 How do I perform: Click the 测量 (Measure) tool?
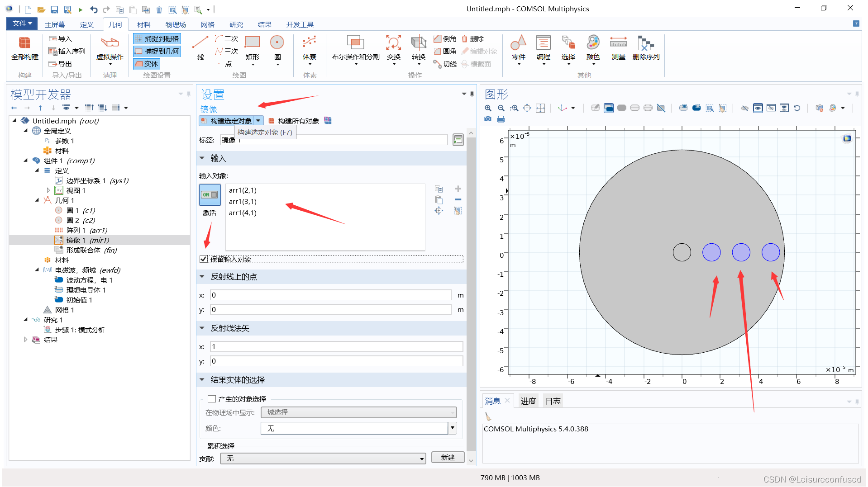(x=618, y=48)
